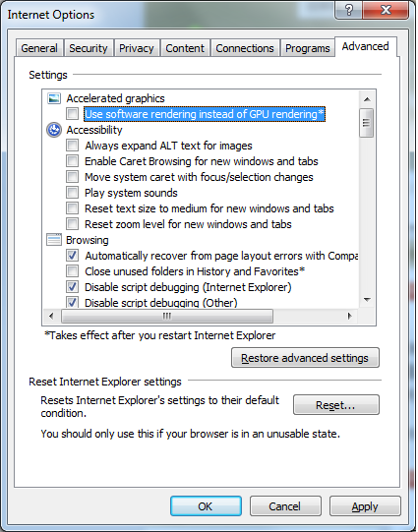Click the Reset... button
The image size is (418, 532).
point(336,405)
